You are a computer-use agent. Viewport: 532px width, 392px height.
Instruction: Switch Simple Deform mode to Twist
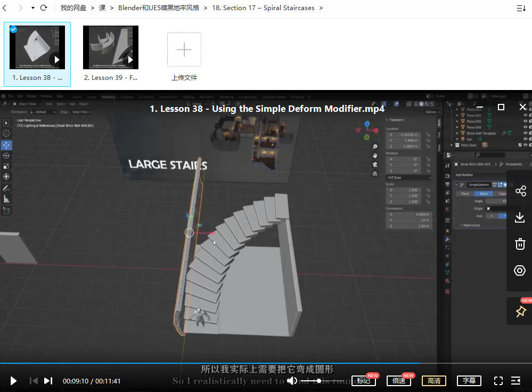[x=464, y=193]
